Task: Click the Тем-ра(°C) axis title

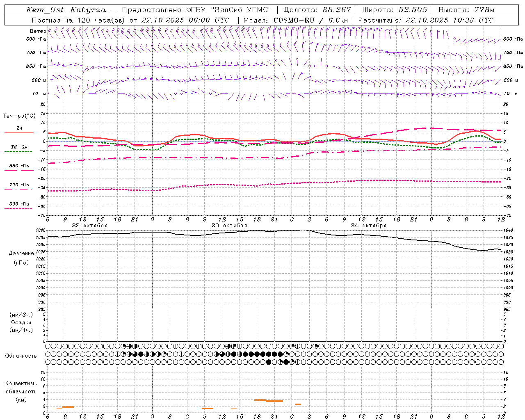Action: (19, 116)
